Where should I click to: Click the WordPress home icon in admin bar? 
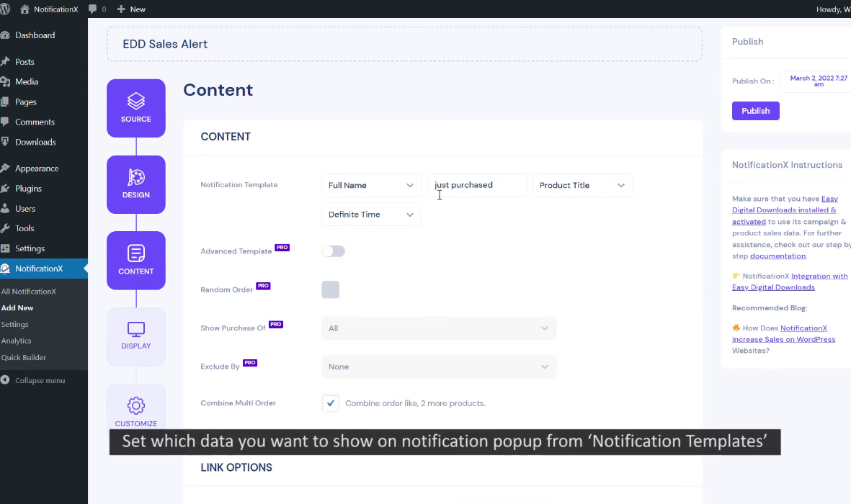point(24,9)
